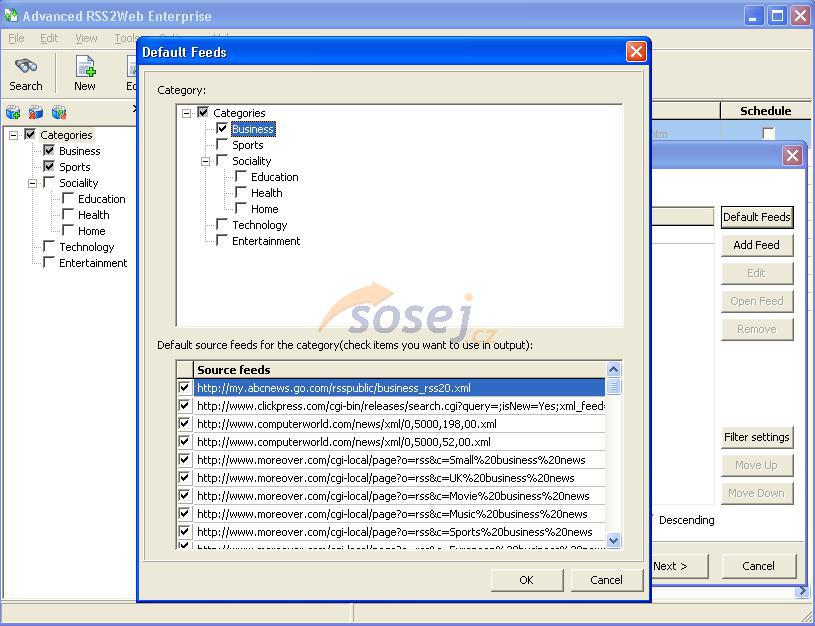The width and height of the screenshot is (815, 626).
Task: Close the Default Feeds dialog with X
Action: 636,51
